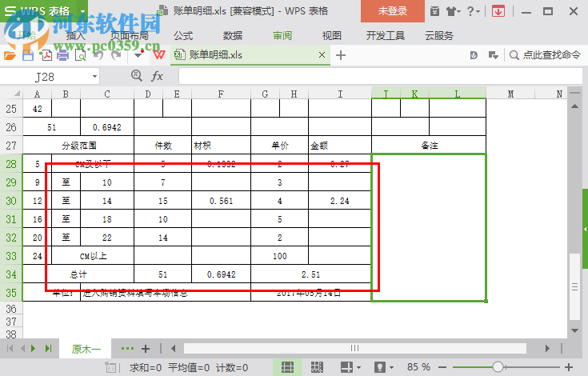The height and width of the screenshot is (376, 588).
Task: Switch to the 视图 ribbon tab
Action: (x=332, y=36)
